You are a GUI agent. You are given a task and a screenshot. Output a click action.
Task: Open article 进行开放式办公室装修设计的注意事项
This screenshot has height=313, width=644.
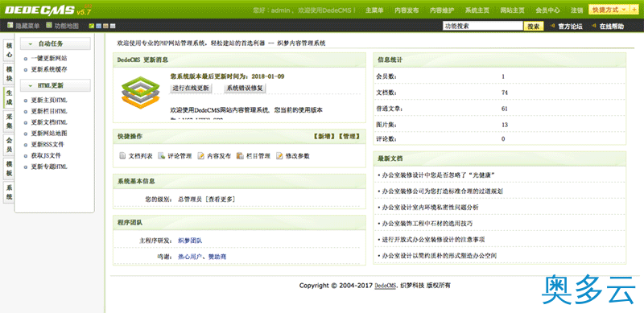tap(433, 240)
